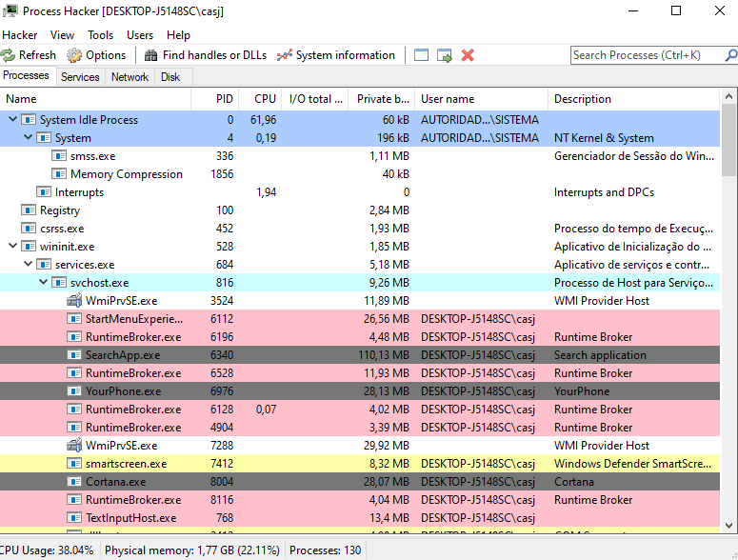The image size is (738, 560).
Task: Click the vertical scrollbar up arrow
Action: 728,96
